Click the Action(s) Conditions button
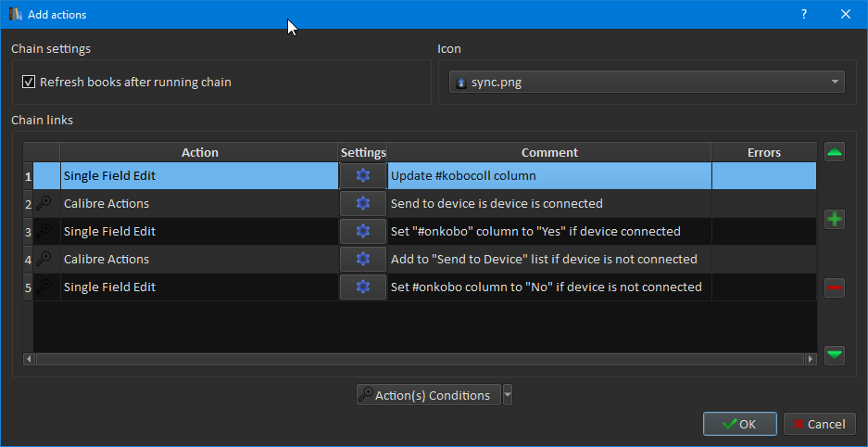868x447 pixels. point(428,395)
